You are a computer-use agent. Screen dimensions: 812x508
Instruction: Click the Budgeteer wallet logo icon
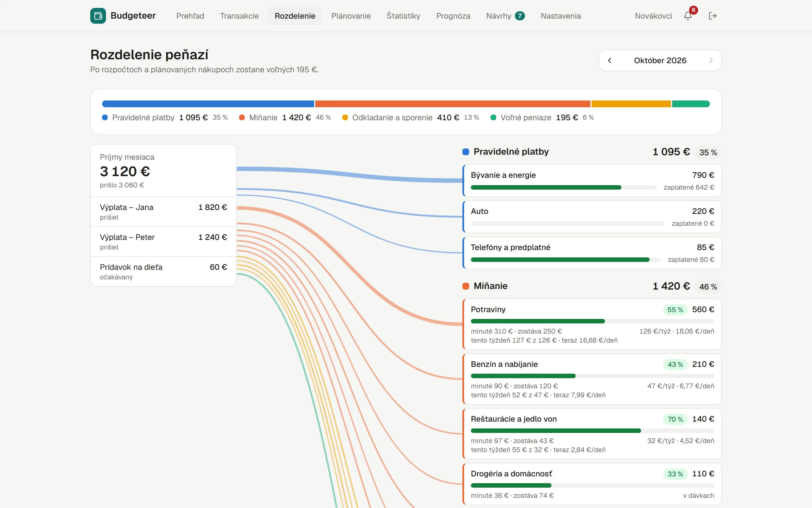pyautogui.click(x=98, y=16)
